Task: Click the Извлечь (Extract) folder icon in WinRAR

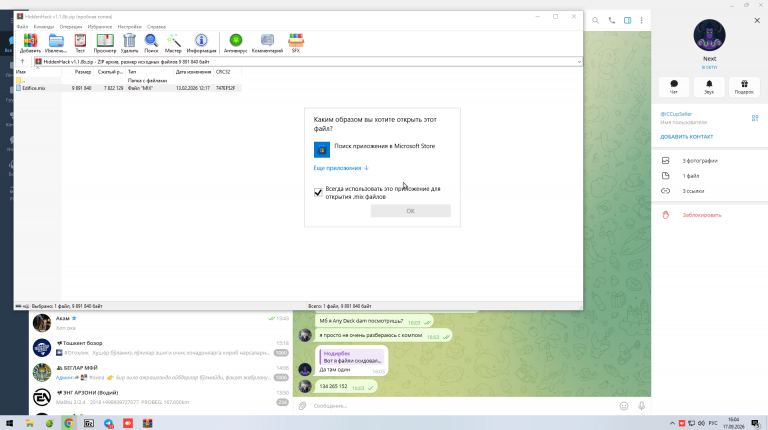Action: [x=56, y=43]
